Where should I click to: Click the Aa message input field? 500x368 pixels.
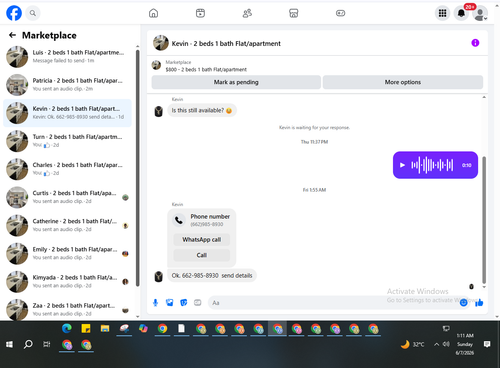click(333, 303)
